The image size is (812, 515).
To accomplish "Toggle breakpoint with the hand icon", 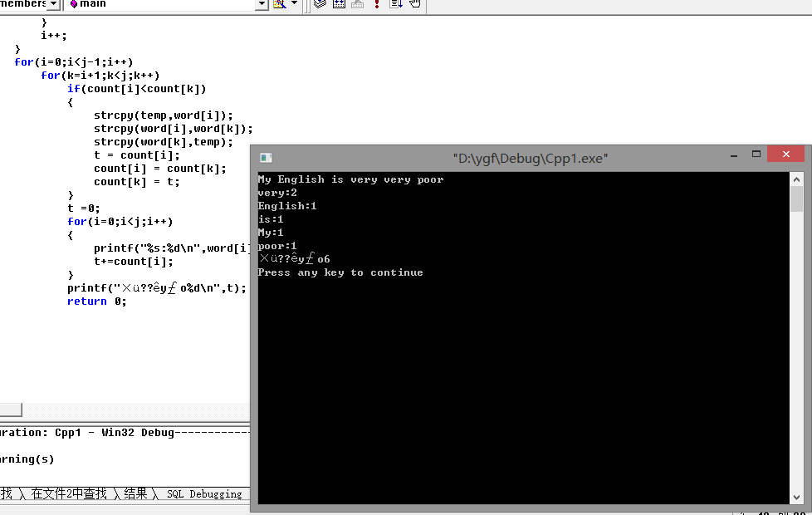I will tap(415, 4).
